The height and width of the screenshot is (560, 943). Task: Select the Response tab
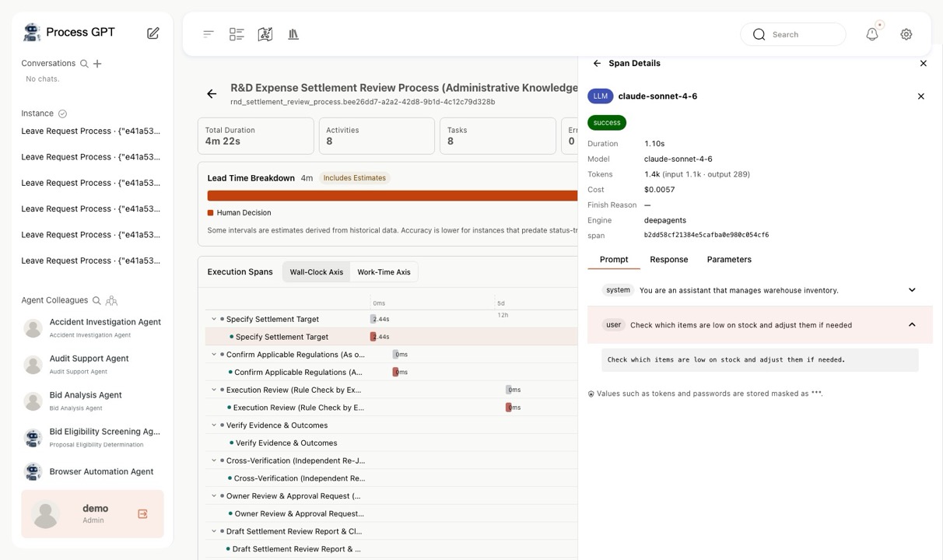point(669,260)
